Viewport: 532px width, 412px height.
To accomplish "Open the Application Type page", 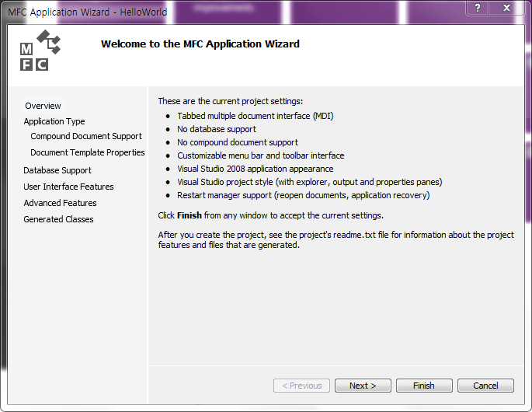I will pyautogui.click(x=54, y=121).
